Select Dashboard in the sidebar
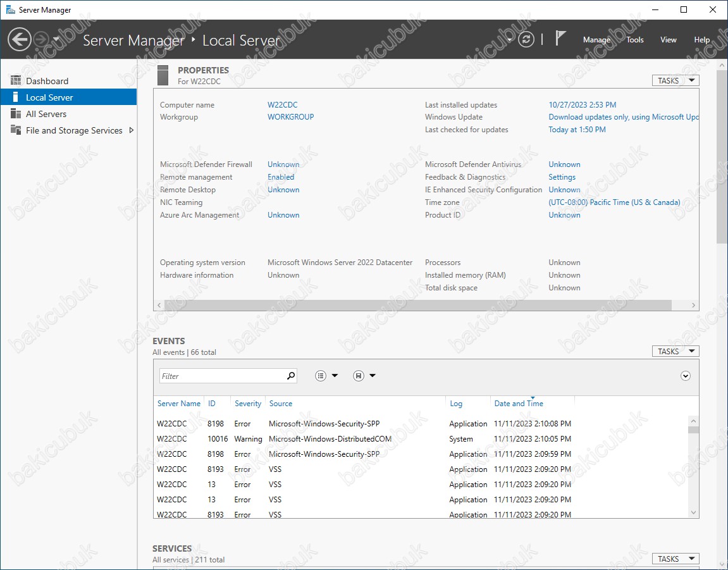The height and width of the screenshot is (570, 728). pyautogui.click(x=69, y=81)
